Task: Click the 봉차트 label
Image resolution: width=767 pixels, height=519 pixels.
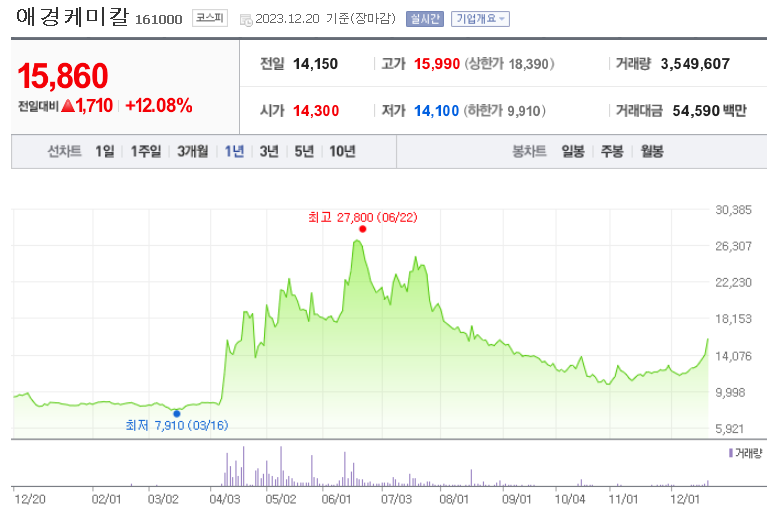Action: (529, 151)
